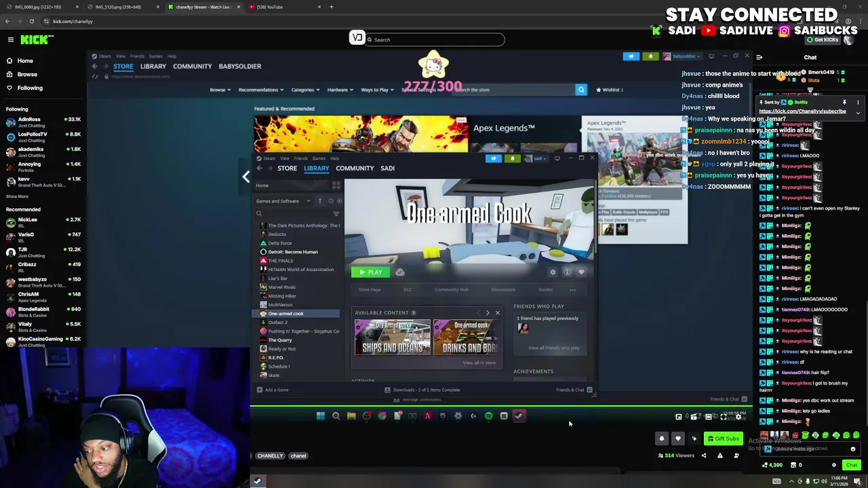Open STORE tab in front Steam window
Screen dimensions: 868x488
(287, 168)
